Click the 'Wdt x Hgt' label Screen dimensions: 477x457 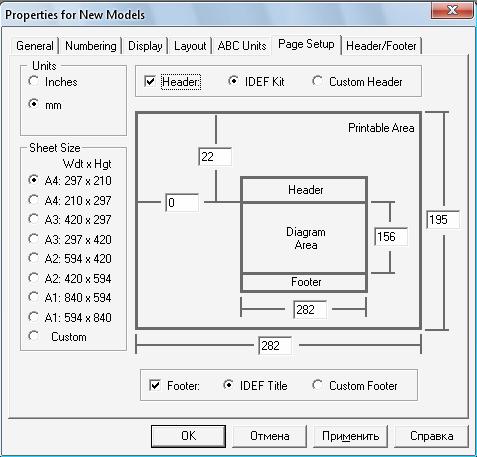[87, 164]
